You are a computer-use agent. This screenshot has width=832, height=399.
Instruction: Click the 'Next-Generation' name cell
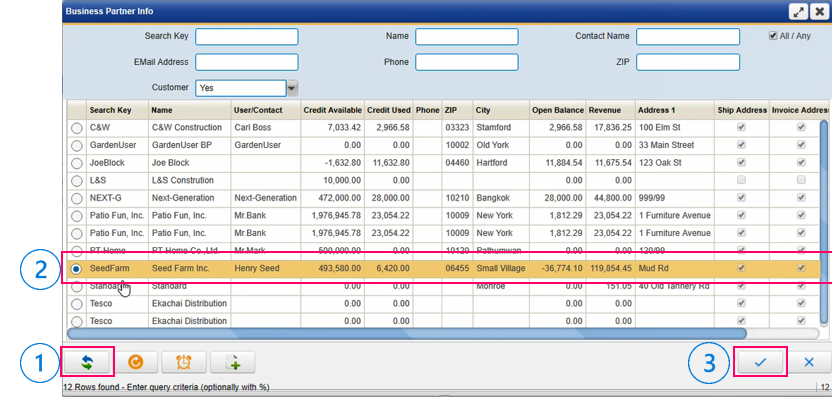[189, 198]
